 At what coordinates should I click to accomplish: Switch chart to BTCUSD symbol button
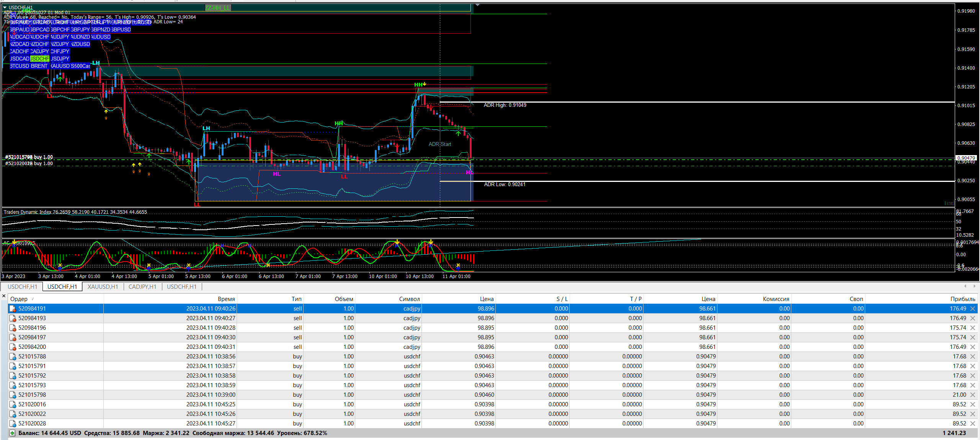(20, 66)
